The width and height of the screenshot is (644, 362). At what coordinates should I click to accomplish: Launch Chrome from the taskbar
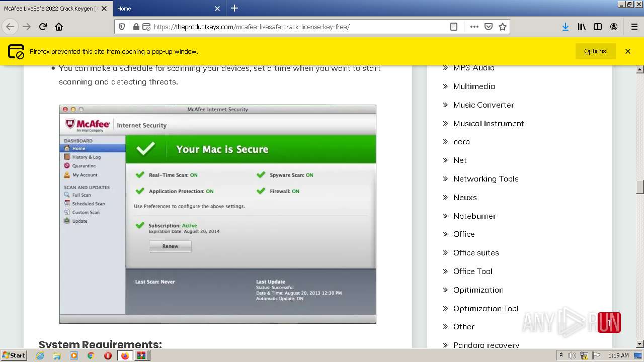[x=91, y=355]
